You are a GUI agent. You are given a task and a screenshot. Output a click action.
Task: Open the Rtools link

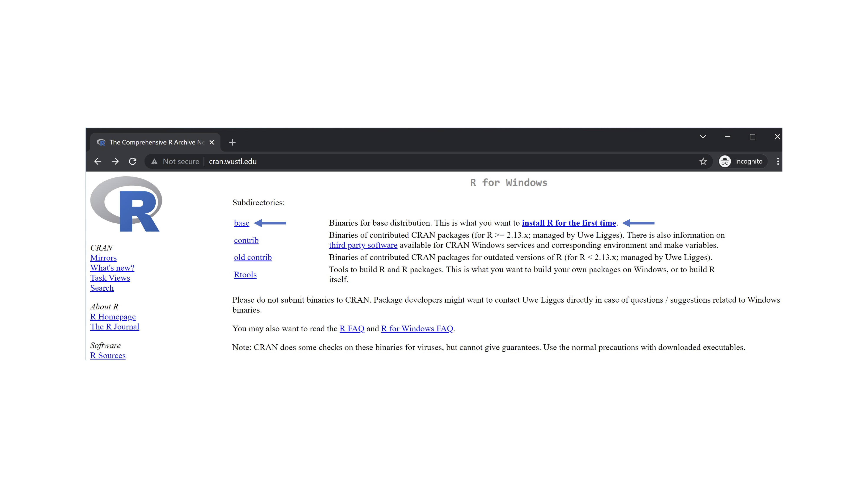(x=245, y=275)
